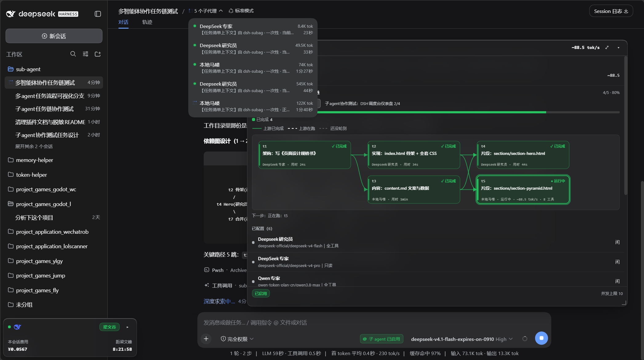Click the token-helper folder icon
The height and width of the screenshot is (360, 644).
coord(11,175)
